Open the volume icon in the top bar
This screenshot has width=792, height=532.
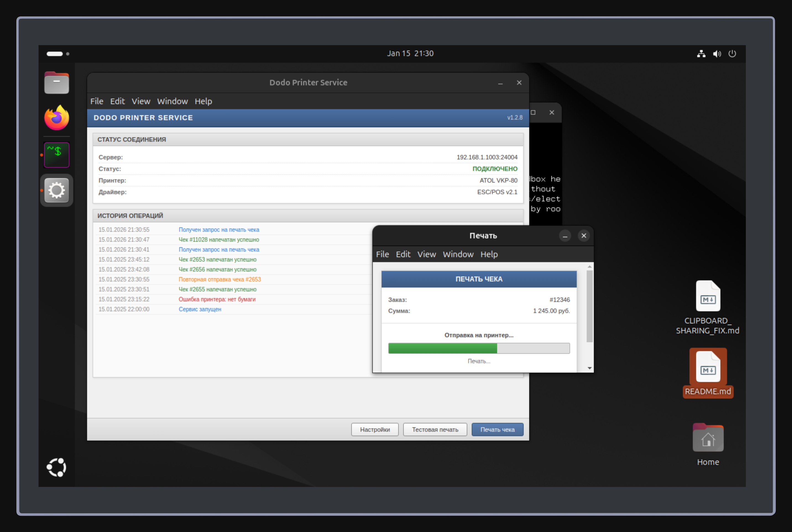[x=717, y=54]
